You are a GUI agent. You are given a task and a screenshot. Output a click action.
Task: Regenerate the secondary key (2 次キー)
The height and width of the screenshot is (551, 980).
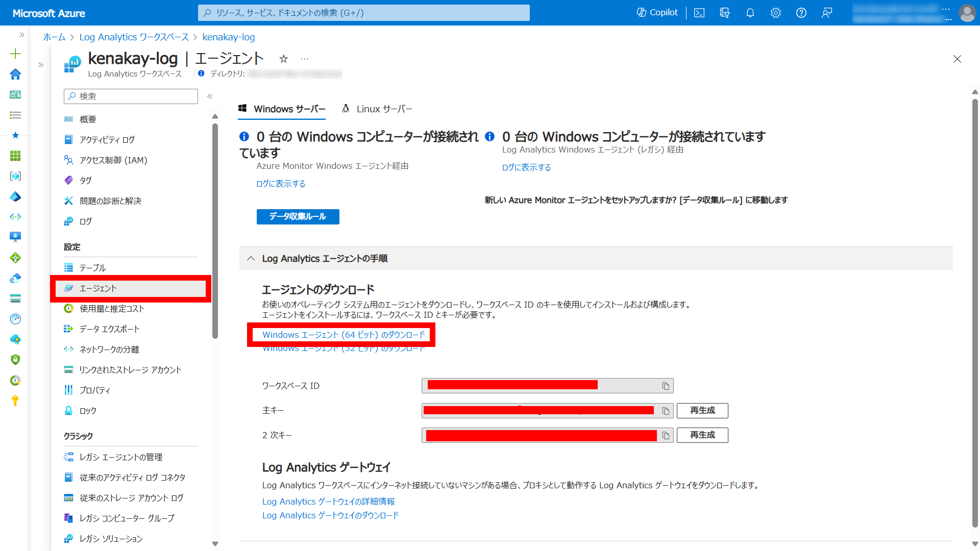[702, 435]
